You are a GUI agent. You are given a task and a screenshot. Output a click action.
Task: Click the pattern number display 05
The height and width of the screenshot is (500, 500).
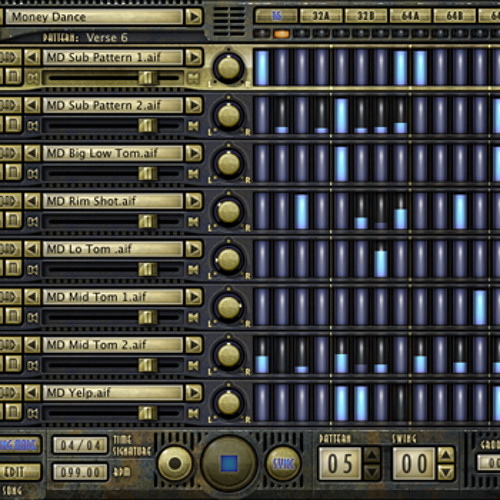click(x=340, y=464)
